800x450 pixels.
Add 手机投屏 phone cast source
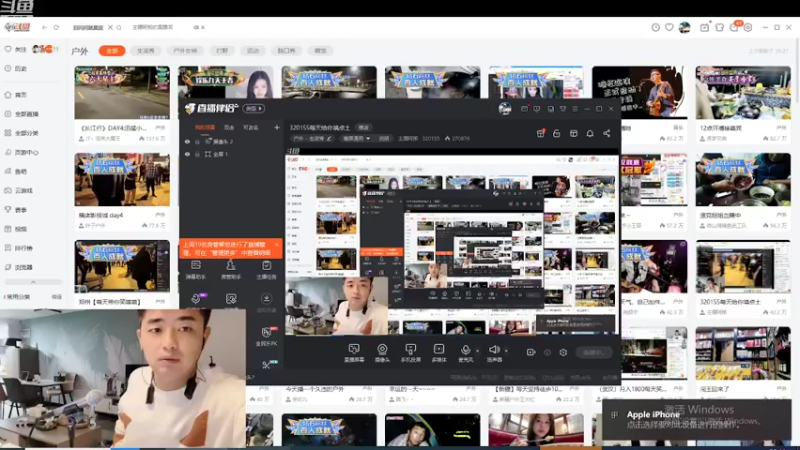pyautogui.click(x=411, y=353)
